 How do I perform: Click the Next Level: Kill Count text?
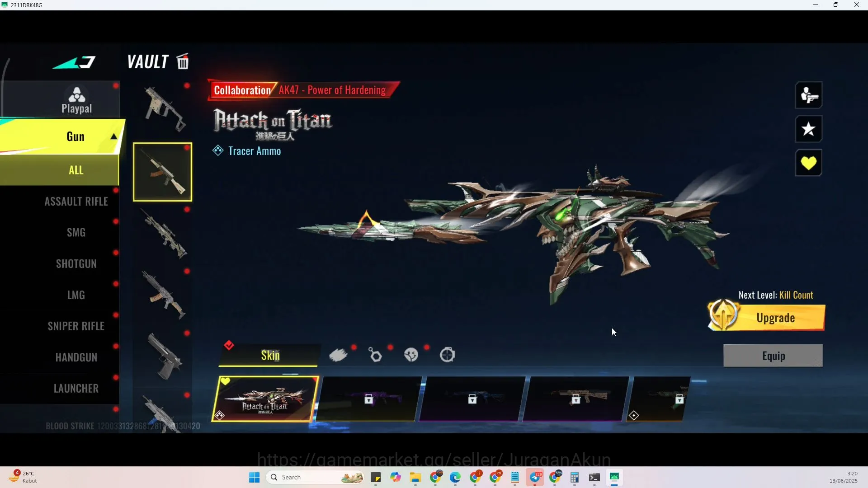coord(776,295)
